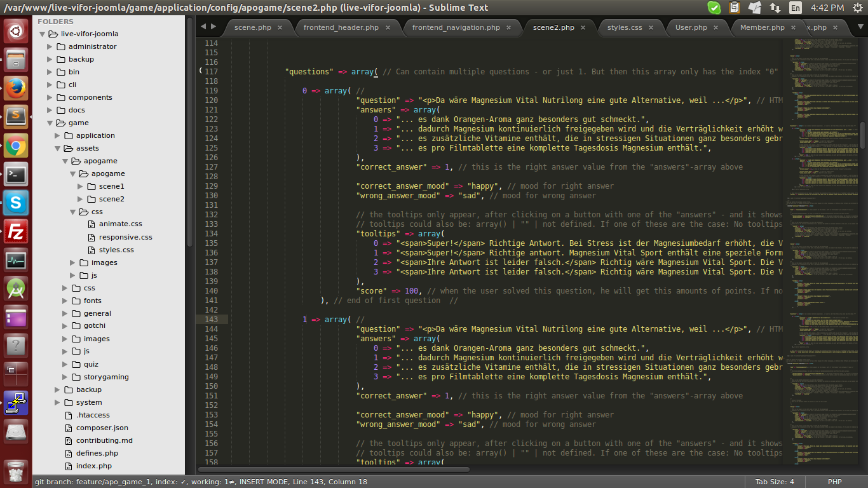Open Android Studio from the dock

click(x=16, y=289)
